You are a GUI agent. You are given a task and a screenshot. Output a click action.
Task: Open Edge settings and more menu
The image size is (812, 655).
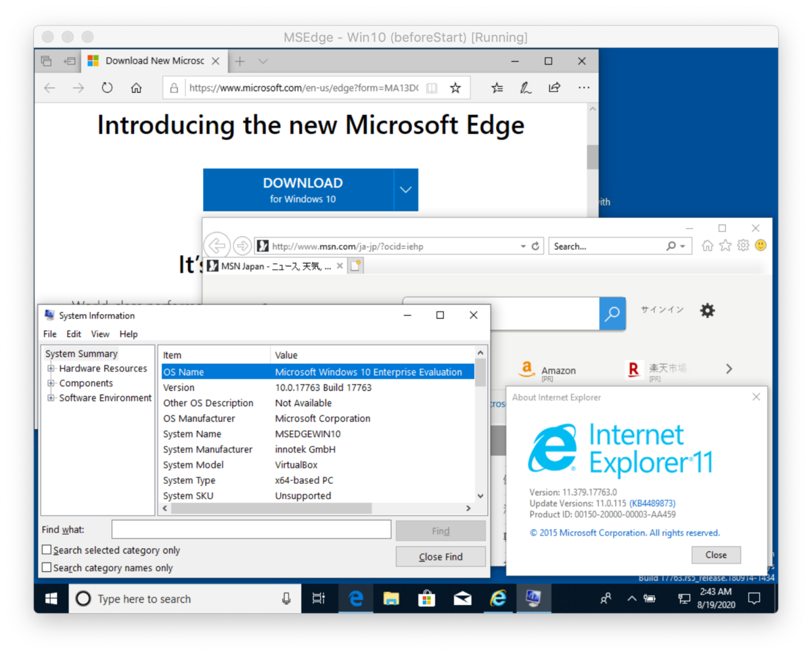point(584,88)
